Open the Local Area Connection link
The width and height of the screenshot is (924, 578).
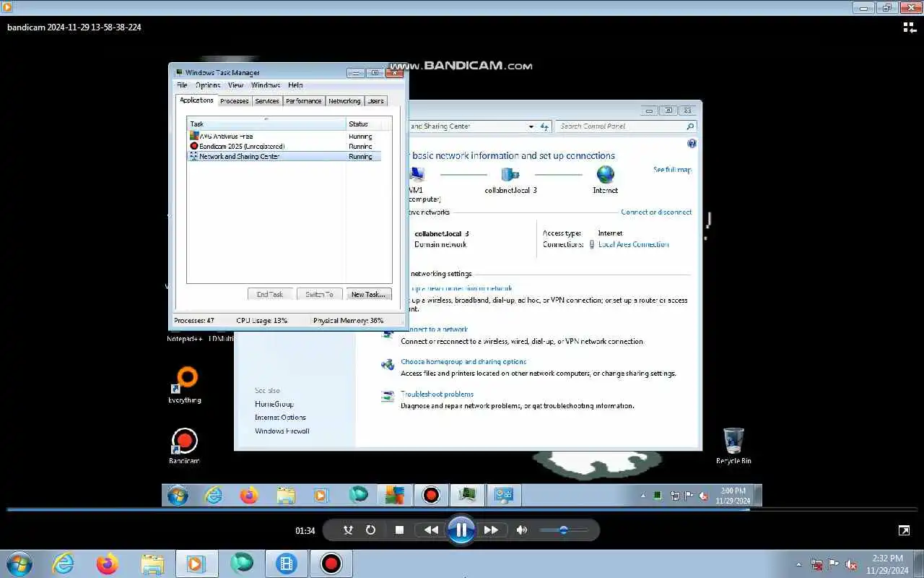(634, 244)
